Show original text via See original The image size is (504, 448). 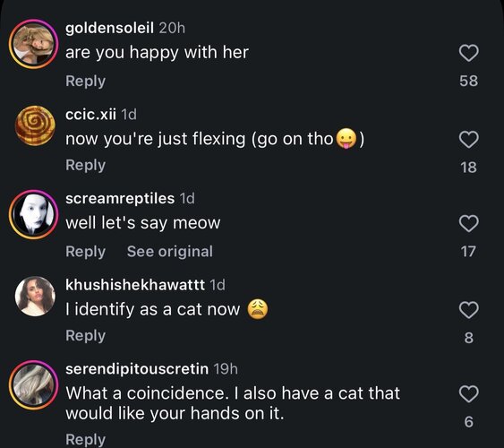[x=170, y=252]
